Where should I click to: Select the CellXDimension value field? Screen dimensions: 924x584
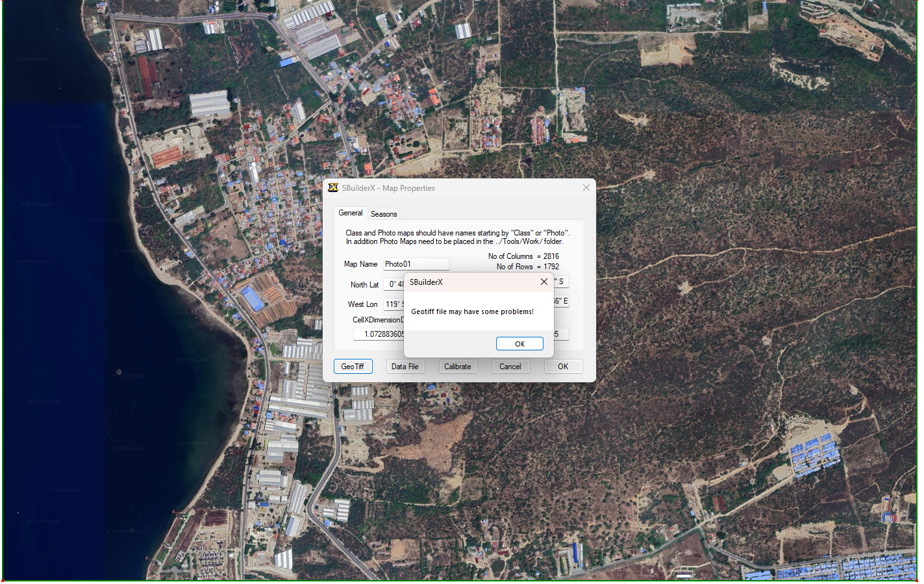point(380,334)
